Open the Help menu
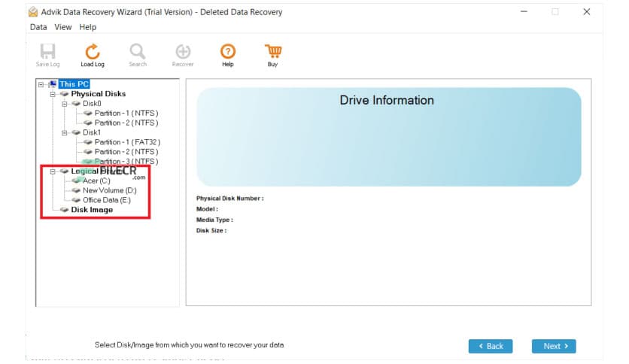 (88, 27)
